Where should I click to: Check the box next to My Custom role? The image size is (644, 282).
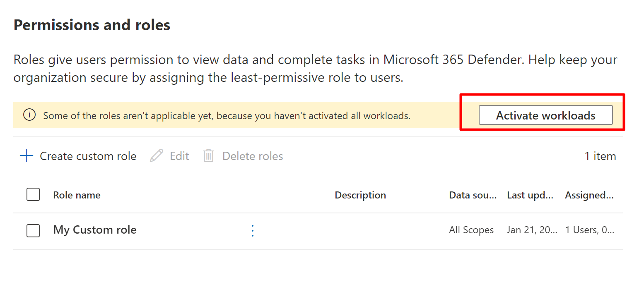[x=33, y=230]
